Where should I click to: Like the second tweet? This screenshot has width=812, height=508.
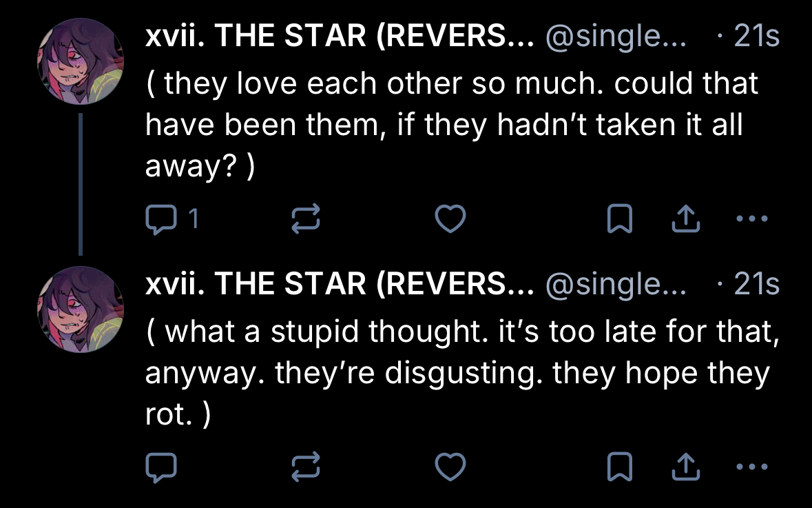(x=451, y=468)
